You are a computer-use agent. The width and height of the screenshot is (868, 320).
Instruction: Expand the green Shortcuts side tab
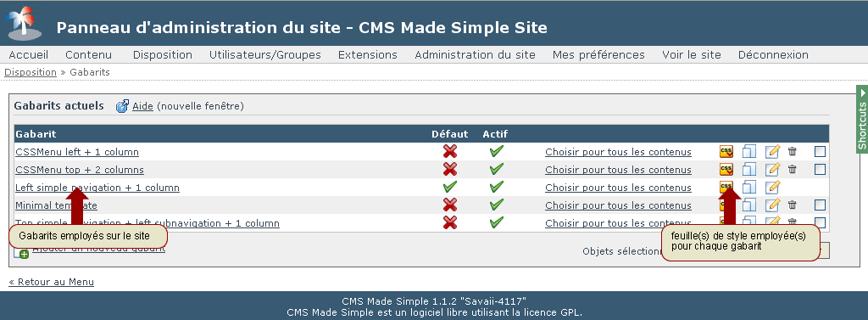tap(862, 120)
